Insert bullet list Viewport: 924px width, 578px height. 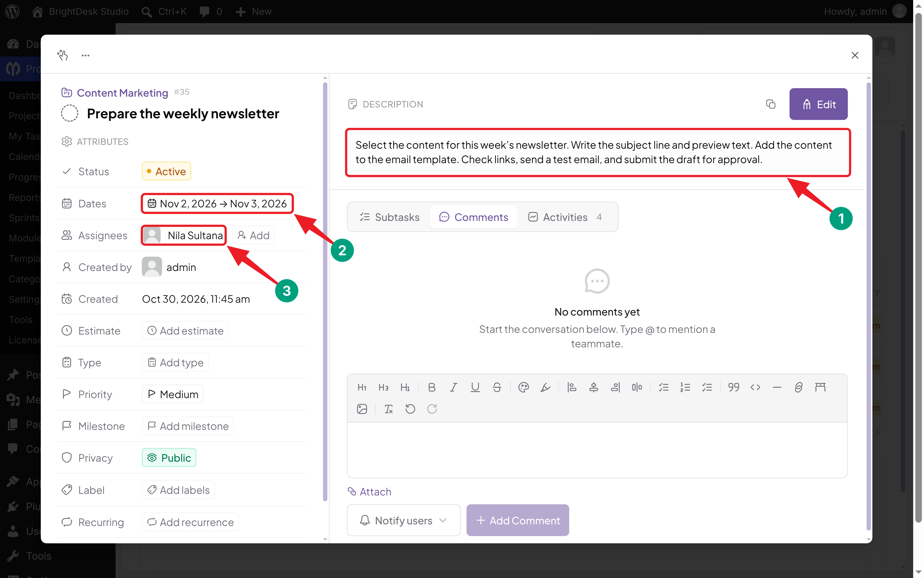tap(664, 387)
